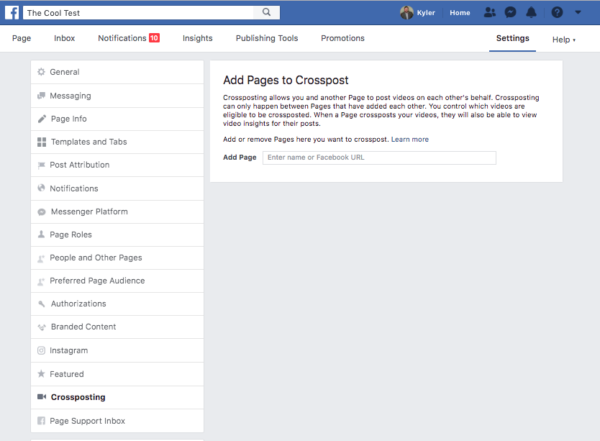Image resolution: width=600 pixels, height=441 pixels.
Task: Click the General gear icon
Action: 41,72
